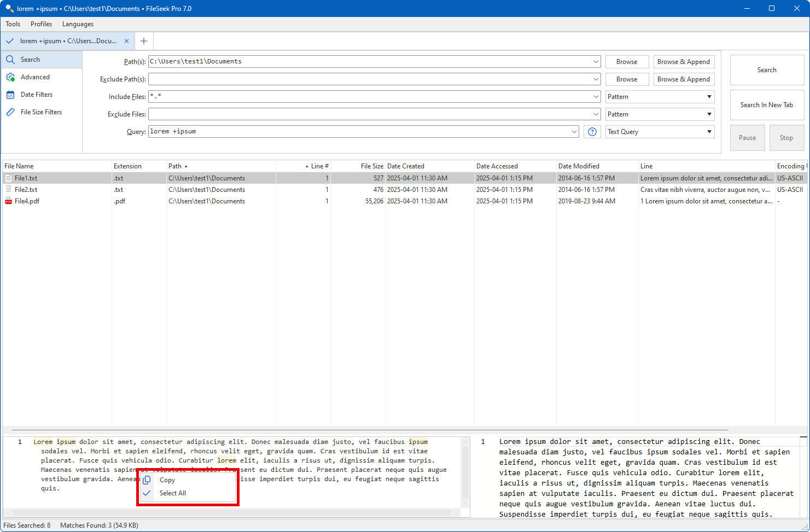This screenshot has width=810, height=532.
Task: Expand the Include Files dropdown arrow
Action: point(596,97)
